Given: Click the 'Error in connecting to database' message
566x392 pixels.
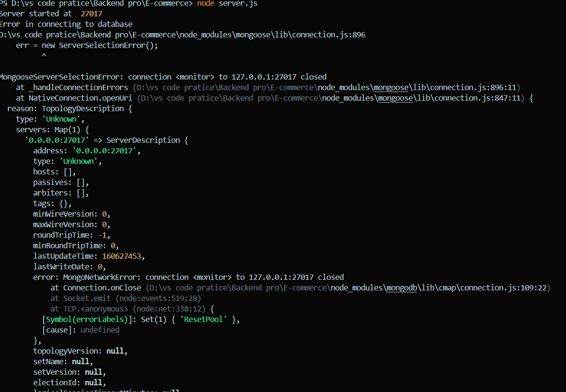Looking at the screenshot, I should click(x=66, y=24).
